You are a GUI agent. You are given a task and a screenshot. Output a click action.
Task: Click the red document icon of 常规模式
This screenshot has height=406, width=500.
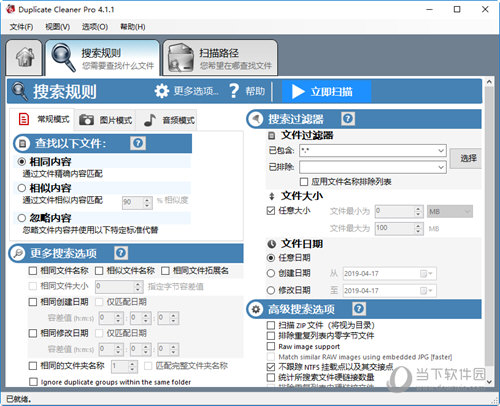pos(24,119)
